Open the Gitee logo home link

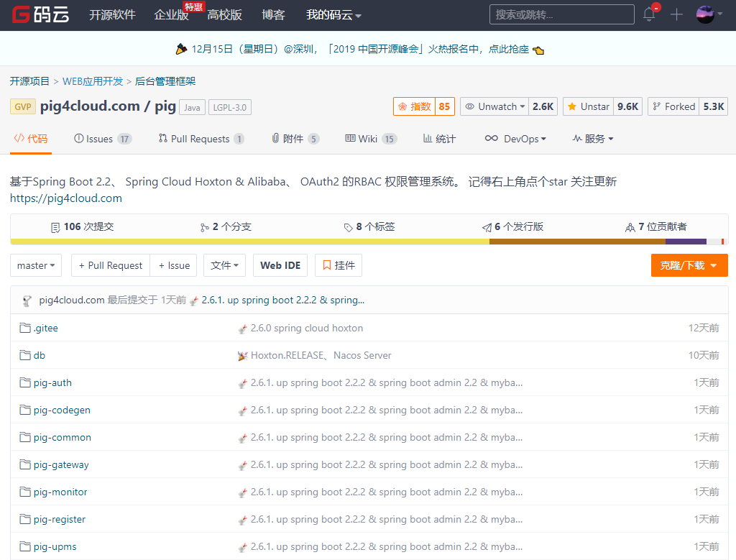coord(40,14)
